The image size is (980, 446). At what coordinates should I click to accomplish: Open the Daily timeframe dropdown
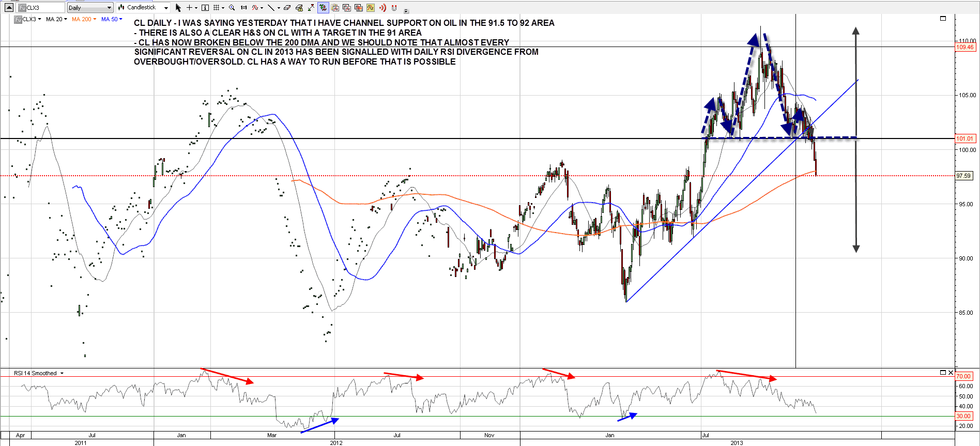point(90,8)
